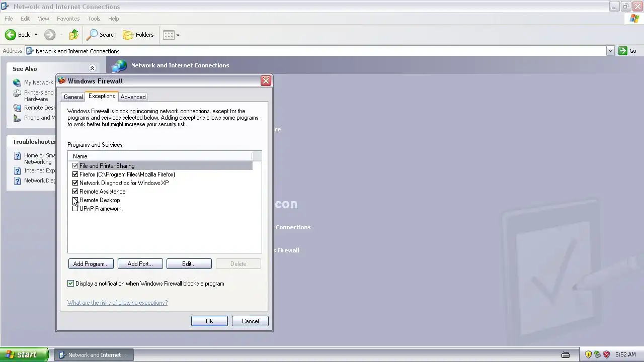Click the Internet Explorer troubleshooter help icon
The width and height of the screenshot is (644, 362).
click(x=17, y=171)
